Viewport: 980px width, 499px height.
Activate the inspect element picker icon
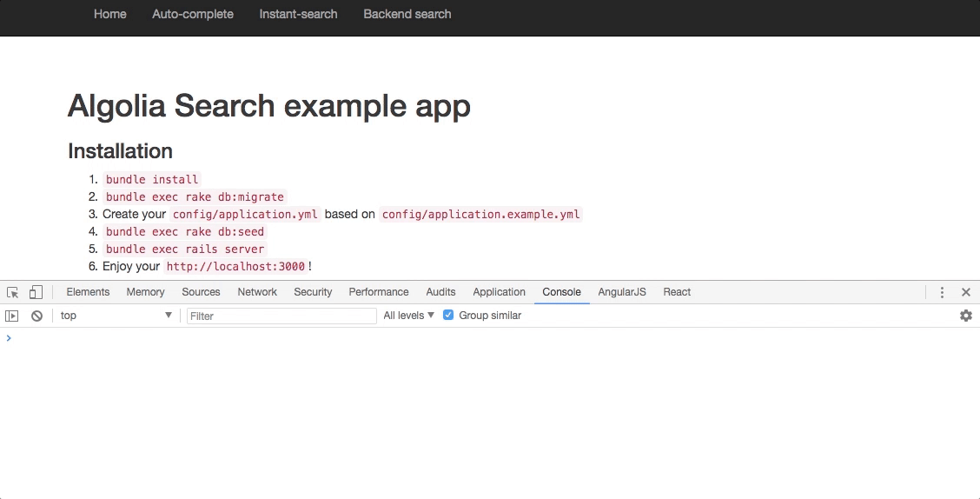click(x=12, y=292)
